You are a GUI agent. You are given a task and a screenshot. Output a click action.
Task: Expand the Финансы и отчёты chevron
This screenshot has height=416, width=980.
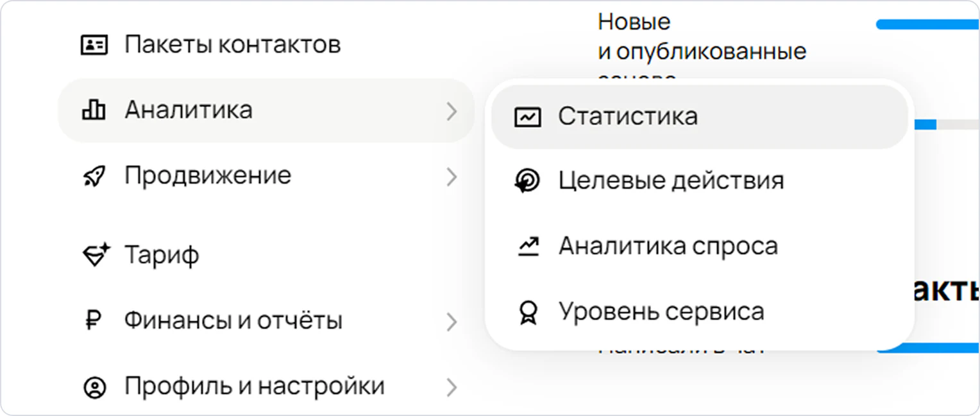click(x=452, y=322)
